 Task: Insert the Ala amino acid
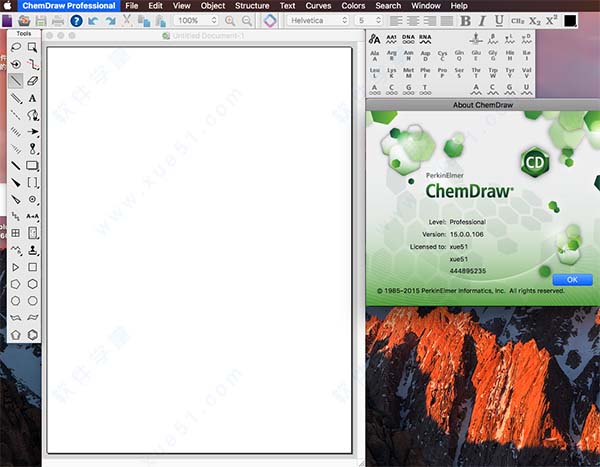(x=375, y=56)
